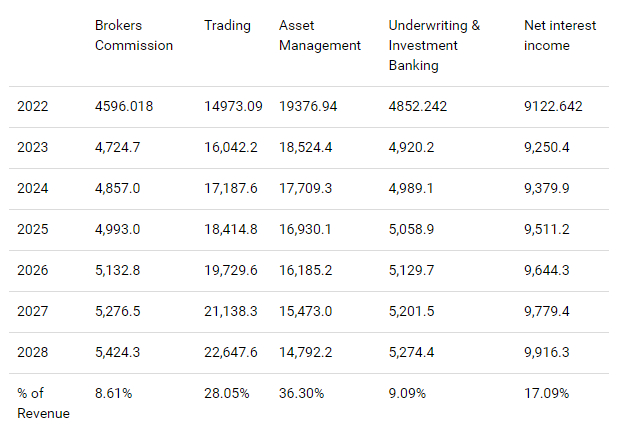Select the Asset Management column header
The height and width of the screenshot is (430, 620).
(319, 35)
